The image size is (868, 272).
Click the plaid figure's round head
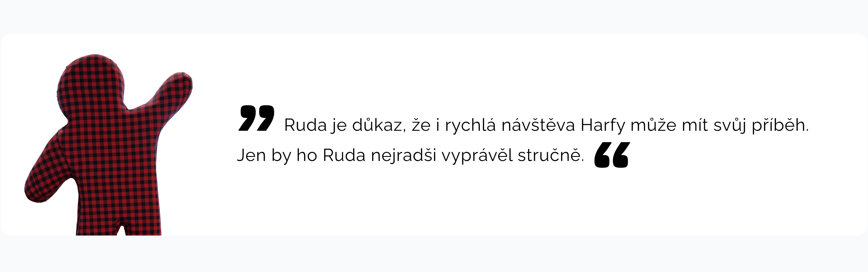(x=91, y=83)
